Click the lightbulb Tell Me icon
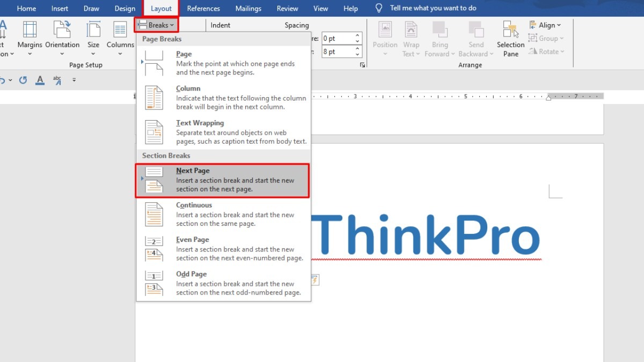Screen dimensions: 644x362 pos(379,8)
